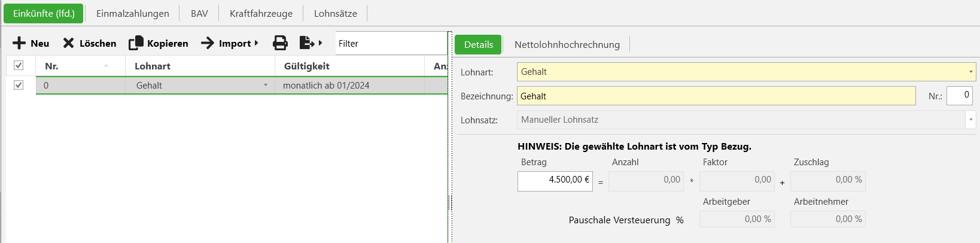Open the Einmalzahlungen tab
980x243 pixels.
click(133, 13)
